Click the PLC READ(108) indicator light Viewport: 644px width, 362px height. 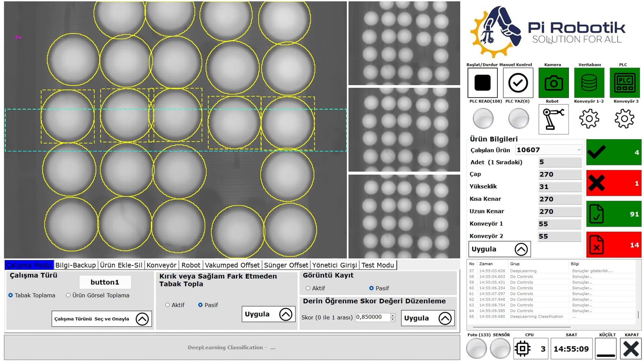[483, 118]
